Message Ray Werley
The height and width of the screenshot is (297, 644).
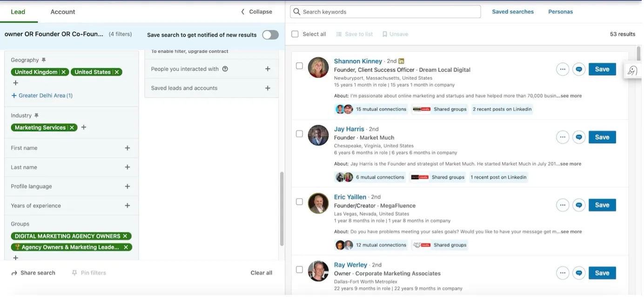(579, 273)
